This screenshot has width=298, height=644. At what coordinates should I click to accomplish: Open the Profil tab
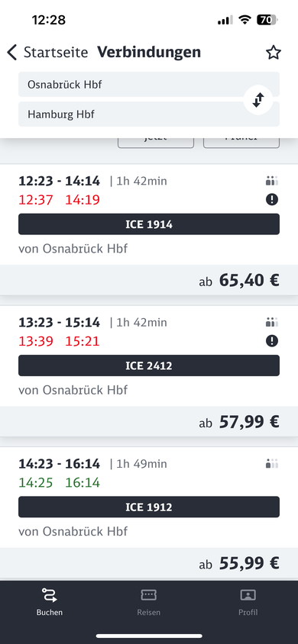click(248, 602)
